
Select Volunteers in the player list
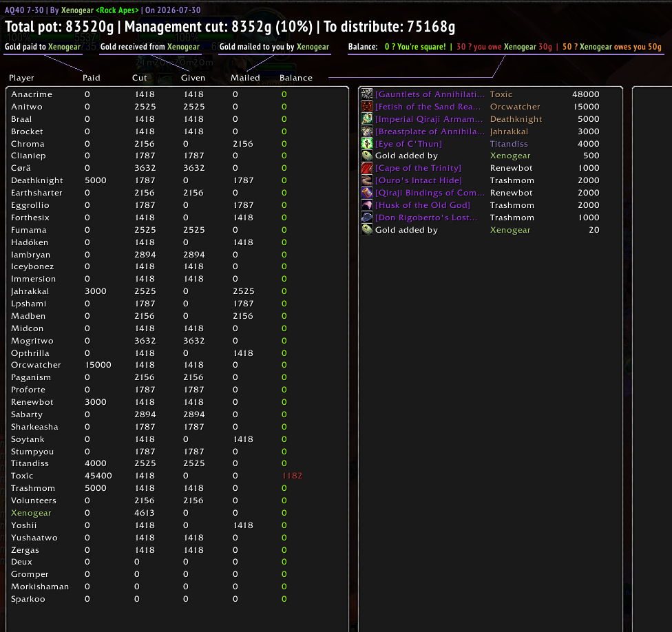[34, 501]
